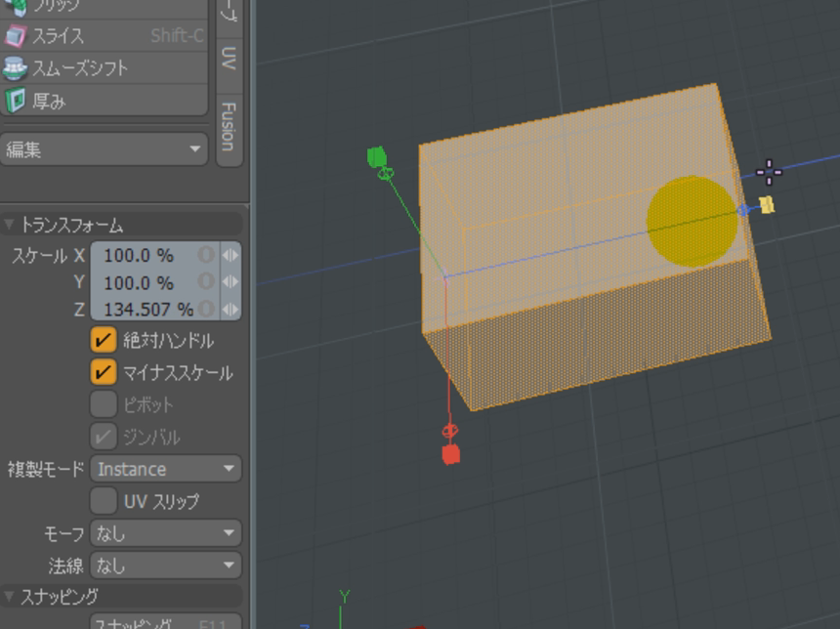This screenshot has height=629, width=840.
Task: Click the yellow Z-axis scale handle
Action: coord(767,205)
